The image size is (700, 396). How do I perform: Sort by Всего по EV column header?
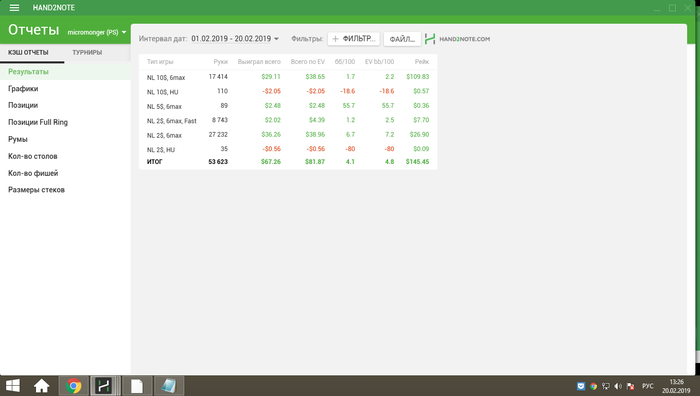pyautogui.click(x=308, y=62)
